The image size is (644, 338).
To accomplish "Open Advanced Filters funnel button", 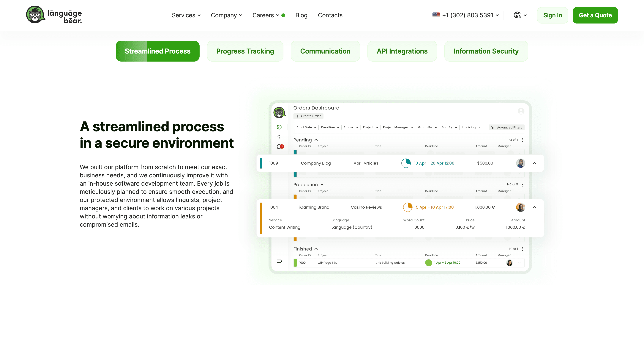I will pyautogui.click(x=506, y=127).
